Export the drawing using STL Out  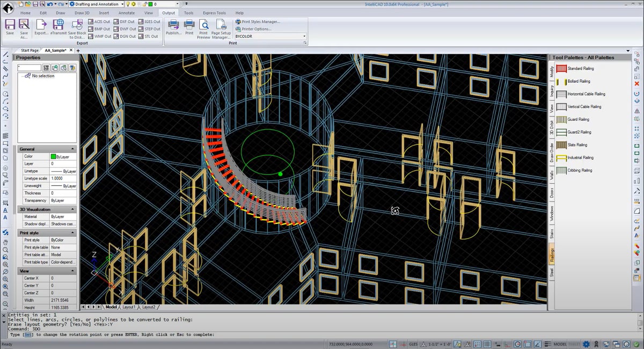(149, 36)
